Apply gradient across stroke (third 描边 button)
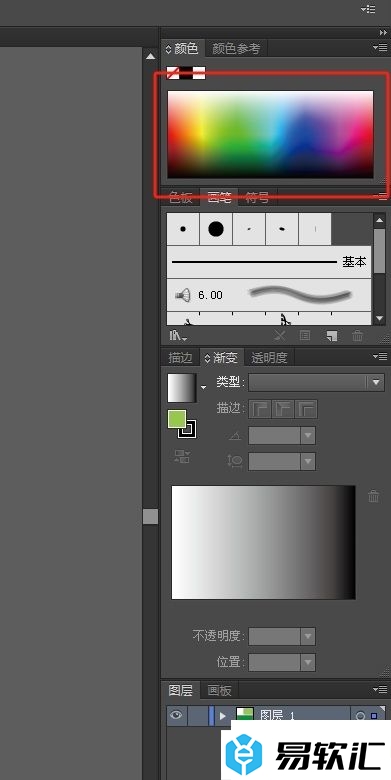Screen dimensions: 391x780 [306, 409]
